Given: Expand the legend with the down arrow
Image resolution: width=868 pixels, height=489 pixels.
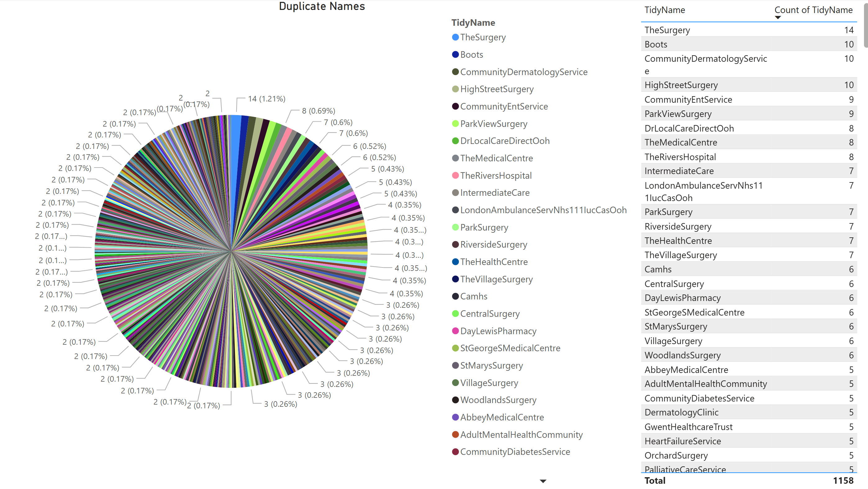Looking at the screenshot, I should (543, 481).
